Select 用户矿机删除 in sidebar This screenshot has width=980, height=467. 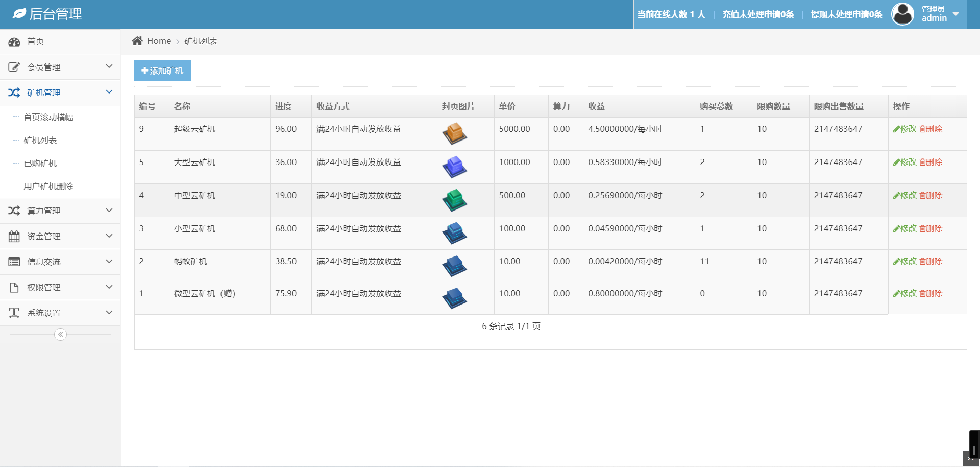(x=48, y=186)
